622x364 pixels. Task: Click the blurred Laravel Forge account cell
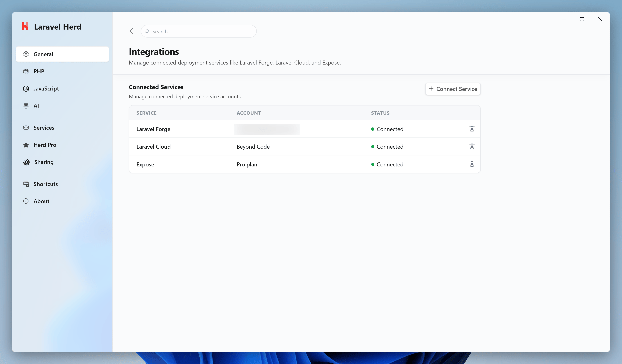(x=267, y=129)
